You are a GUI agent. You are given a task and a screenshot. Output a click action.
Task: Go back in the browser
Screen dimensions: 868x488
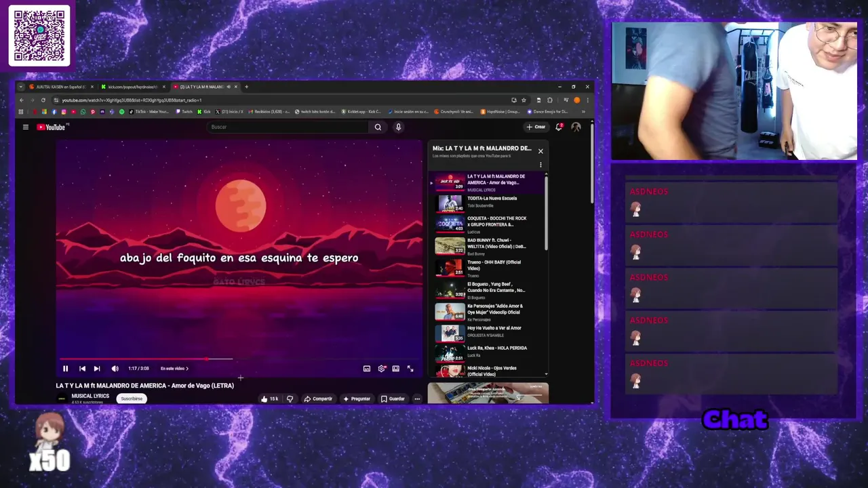21,100
